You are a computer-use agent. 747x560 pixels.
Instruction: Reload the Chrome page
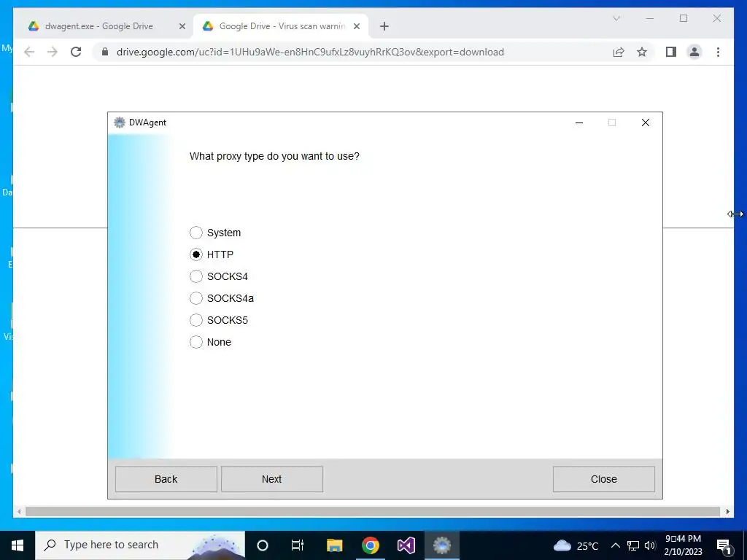pos(76,52)
